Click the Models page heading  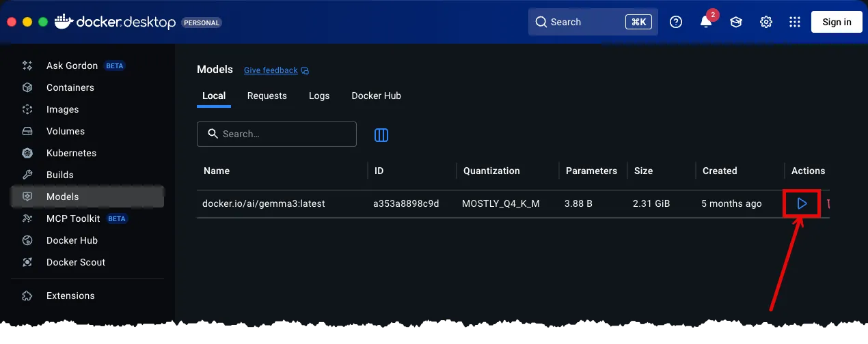214,70
